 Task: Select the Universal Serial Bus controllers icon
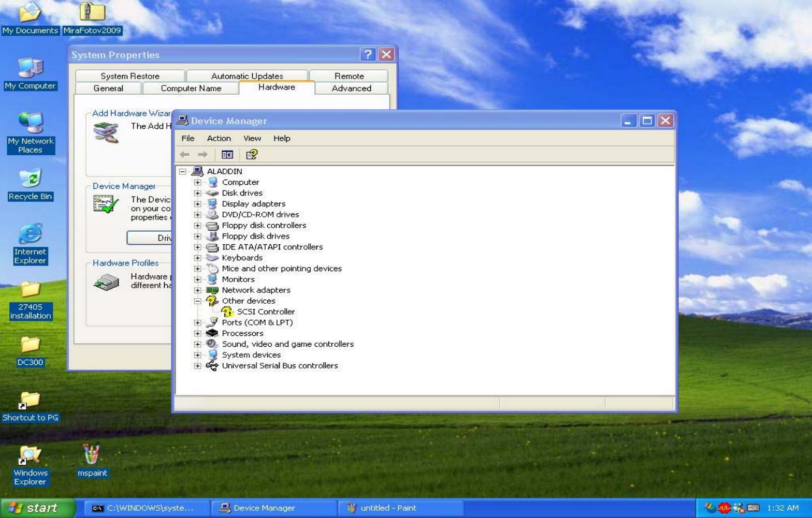point(212,365)
